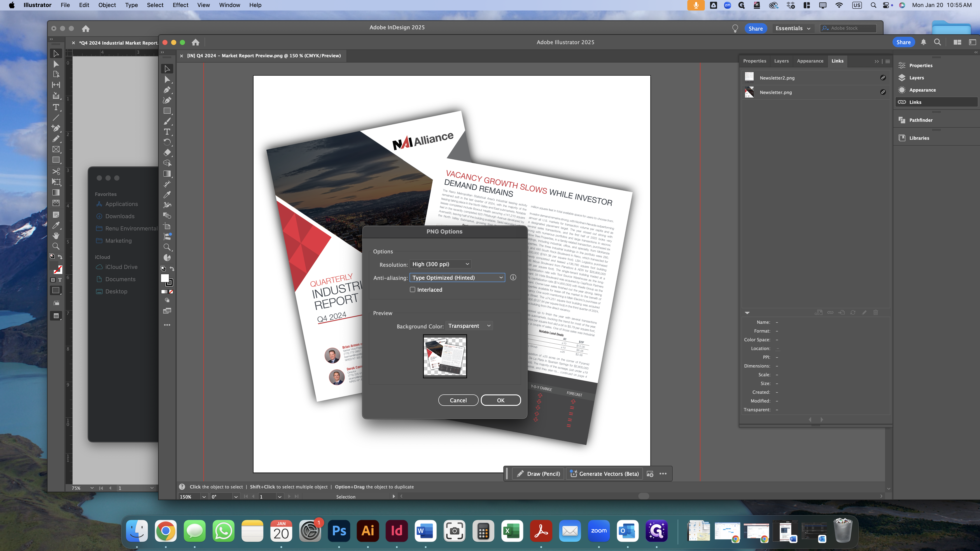Click Illustrator Fill color swatch
The width and height of the screenshot is (980, 551).
tap(165, 278)
